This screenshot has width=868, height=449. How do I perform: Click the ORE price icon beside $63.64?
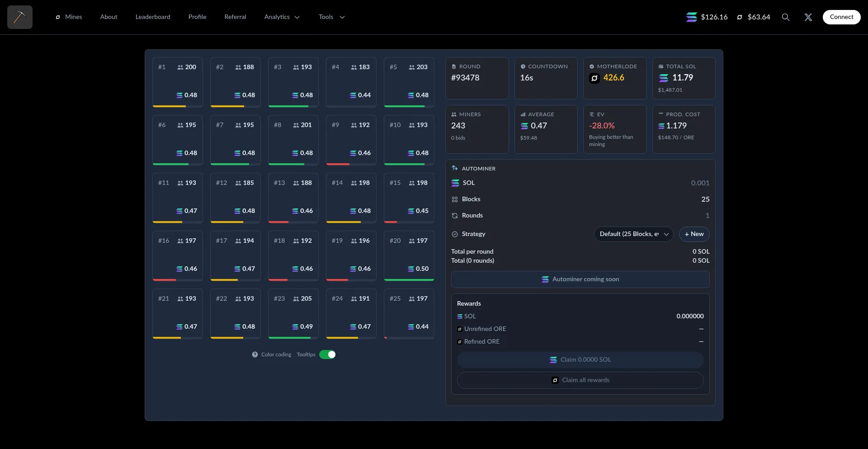click(x=740, y=17)
